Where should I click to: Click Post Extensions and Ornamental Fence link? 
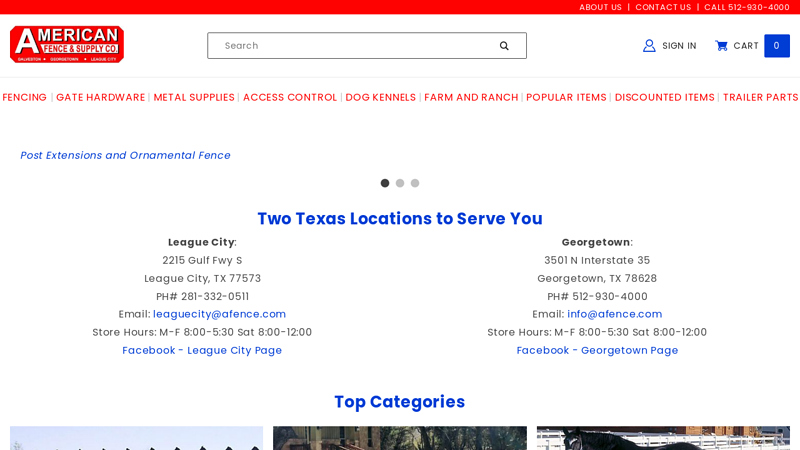point(125,155)
